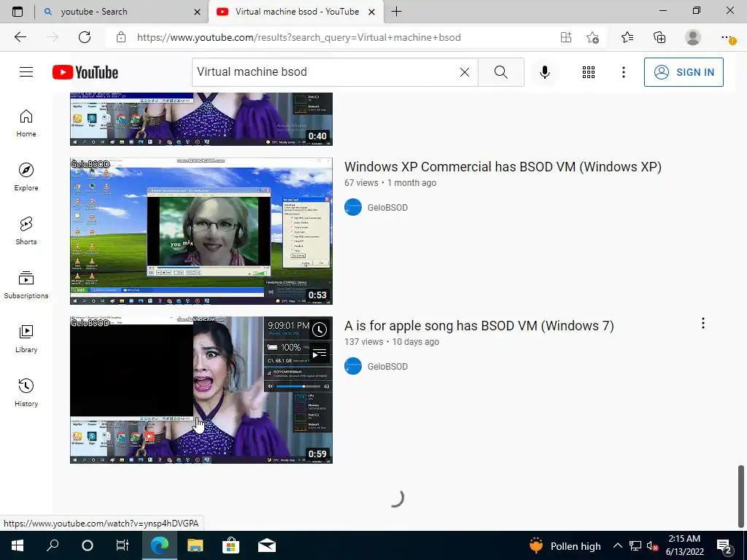747x560 pixels.
Task: Open the YouTube guide hamburger menu
Action: coord(26,72)
